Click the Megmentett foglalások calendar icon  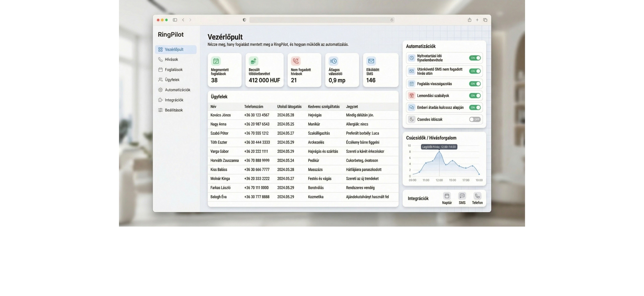216,61
